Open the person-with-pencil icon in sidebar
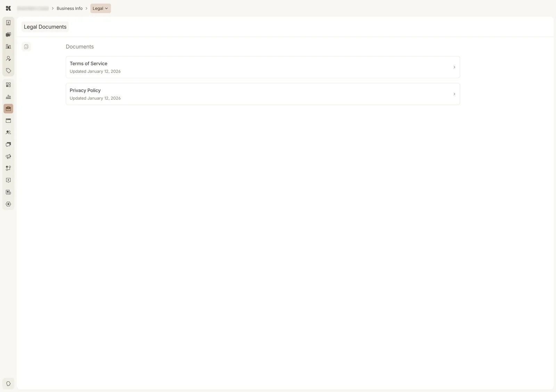The width and height of the screenshot is (556, 392). 8,59
